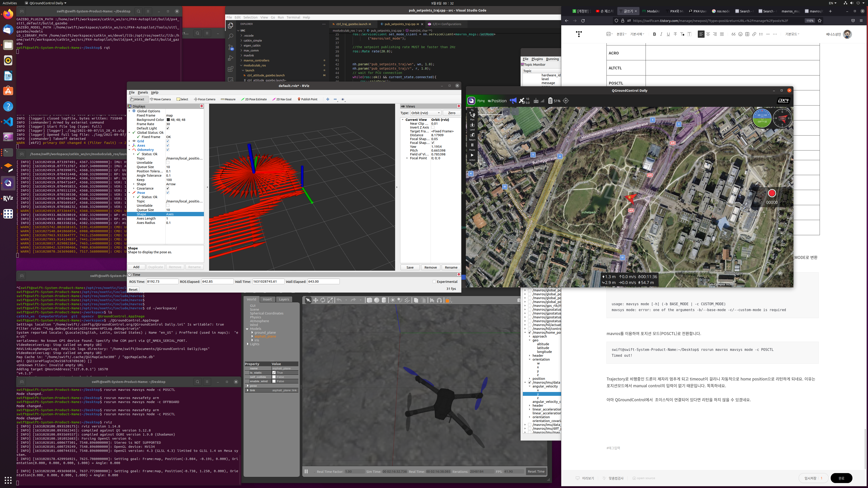
Task: Choose the Publish Point tool
Action: (307, 99)
